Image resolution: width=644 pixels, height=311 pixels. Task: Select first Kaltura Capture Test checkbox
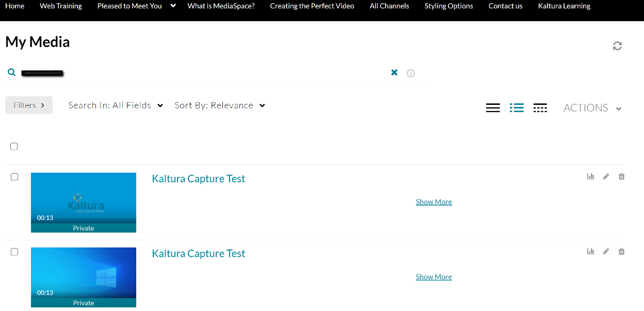point(14,177)
